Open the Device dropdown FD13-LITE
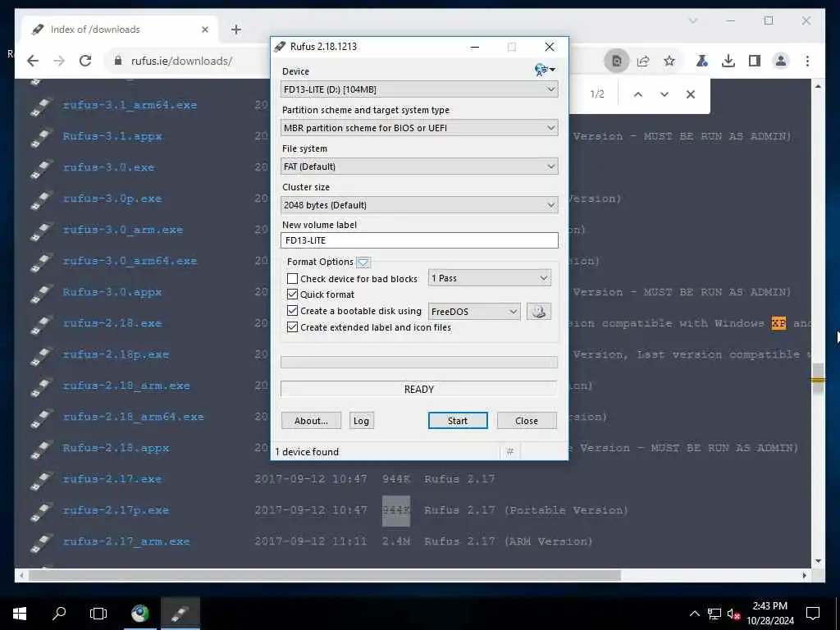Viewport: 840px width, 630px height. (419, 89)
